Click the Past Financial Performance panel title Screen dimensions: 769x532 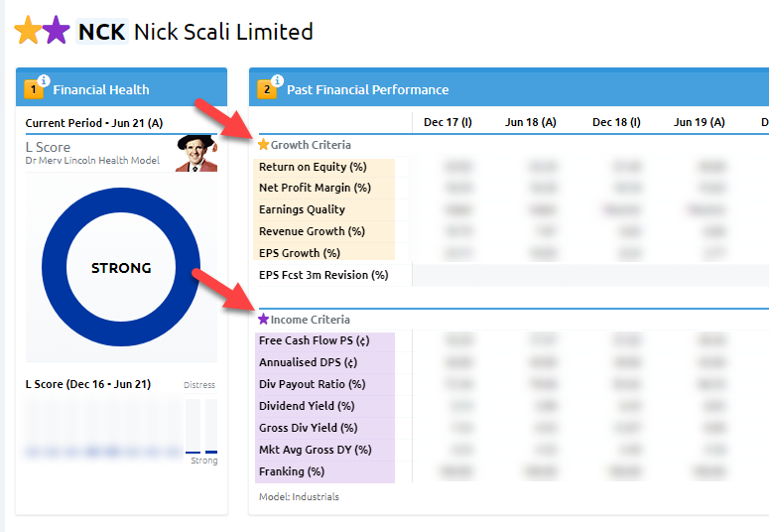tap(368, 89)
